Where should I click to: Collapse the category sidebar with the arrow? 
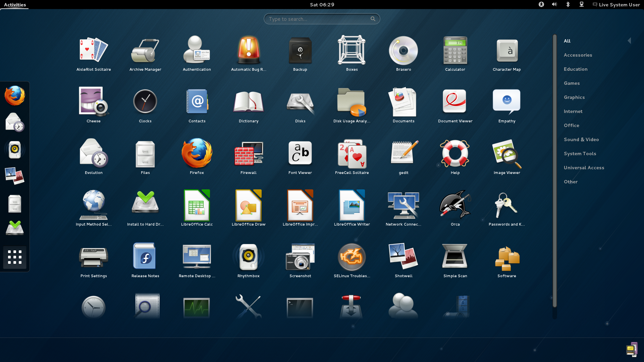[629, 41]
